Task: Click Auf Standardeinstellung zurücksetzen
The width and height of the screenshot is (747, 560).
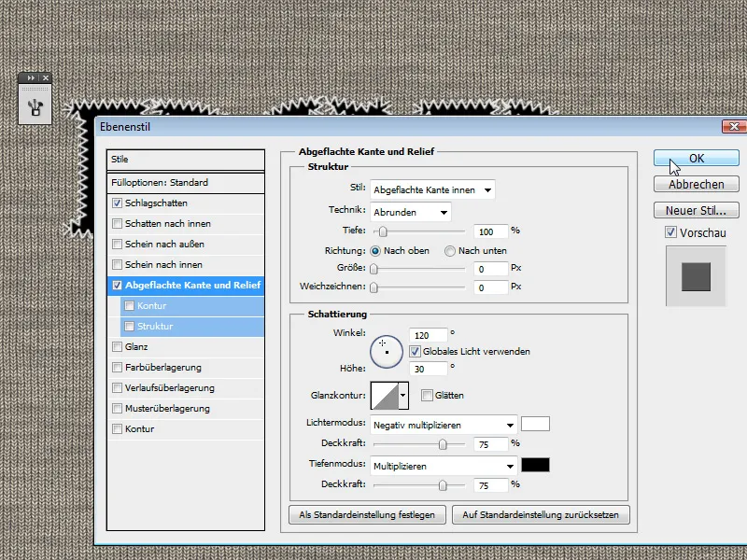Action: coord(541,514)
